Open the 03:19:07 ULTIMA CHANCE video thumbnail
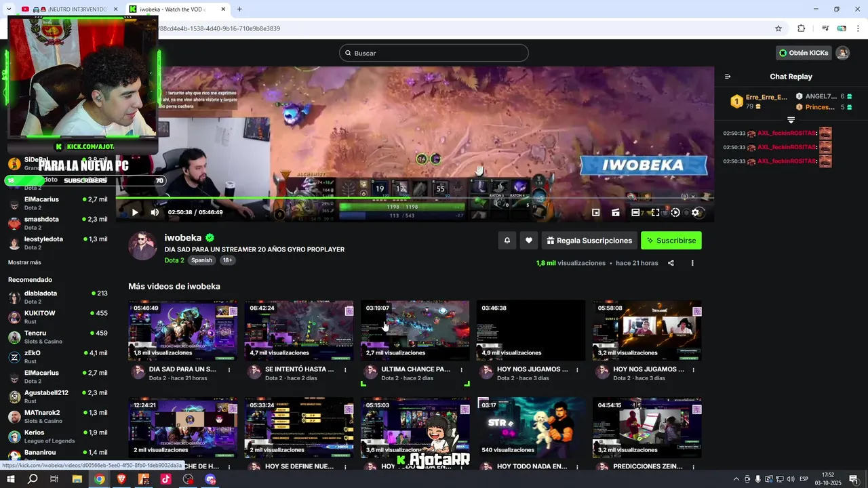The image size is (868, 488). tap(415, 330)
